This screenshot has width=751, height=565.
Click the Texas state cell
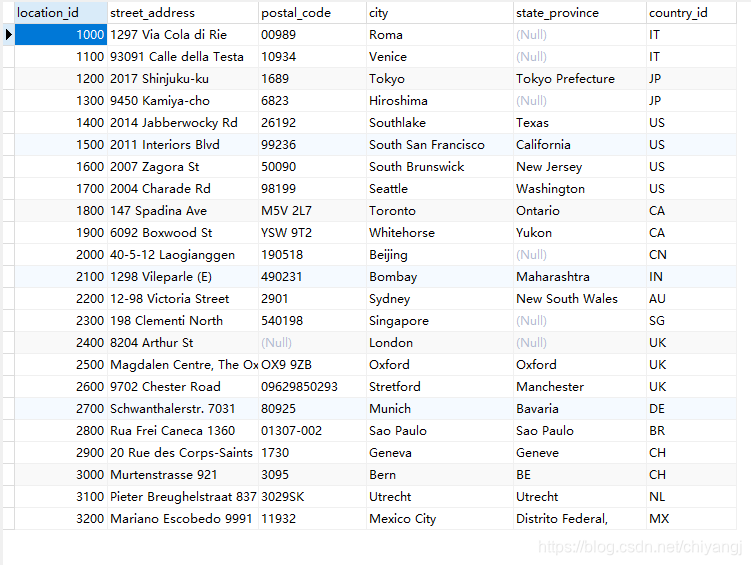click(580, 123)
